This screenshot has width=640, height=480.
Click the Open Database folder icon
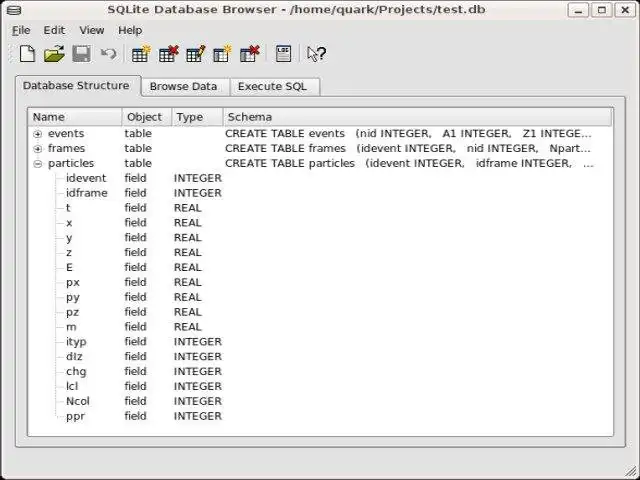tap(54, 54)
